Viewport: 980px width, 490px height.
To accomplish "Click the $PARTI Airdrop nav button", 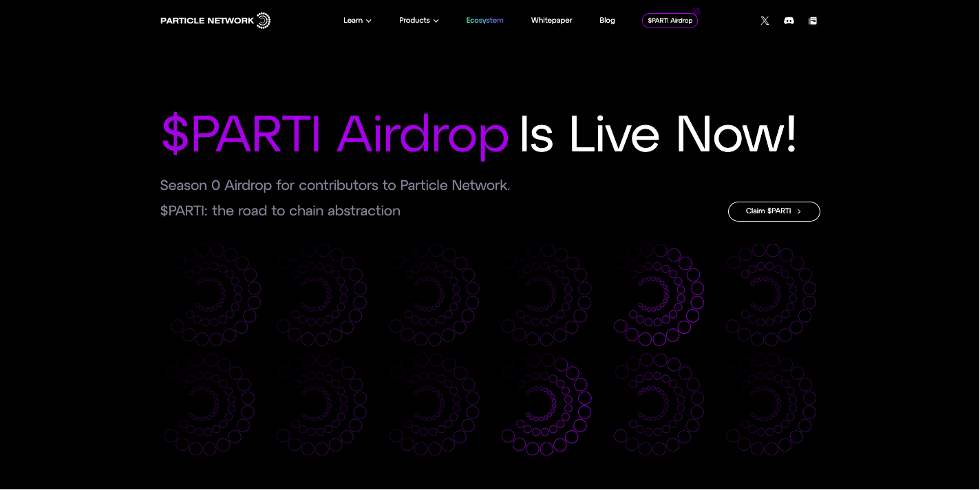I will (x=670, y=21).
